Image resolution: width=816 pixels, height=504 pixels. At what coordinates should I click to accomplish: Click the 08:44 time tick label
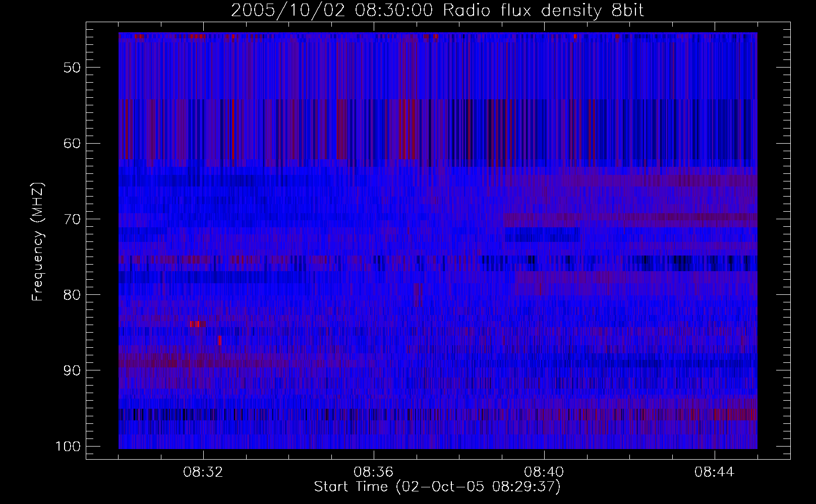point(715,472)
